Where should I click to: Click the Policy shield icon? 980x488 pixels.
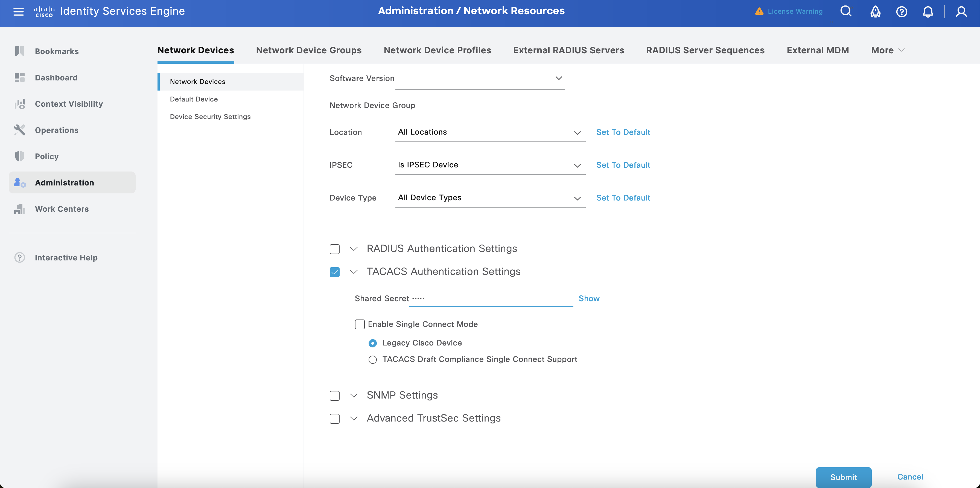pos(19,156)
